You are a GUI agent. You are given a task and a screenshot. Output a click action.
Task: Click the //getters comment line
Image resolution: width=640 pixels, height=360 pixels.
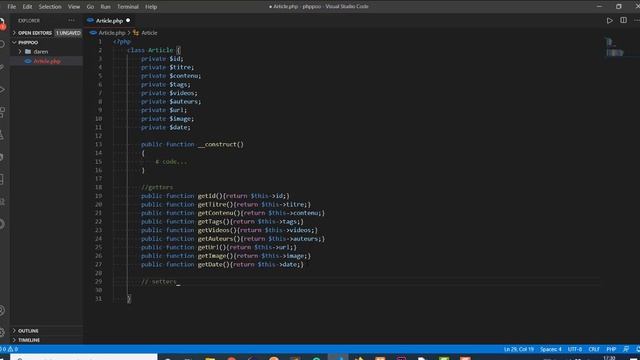[157, 187]
